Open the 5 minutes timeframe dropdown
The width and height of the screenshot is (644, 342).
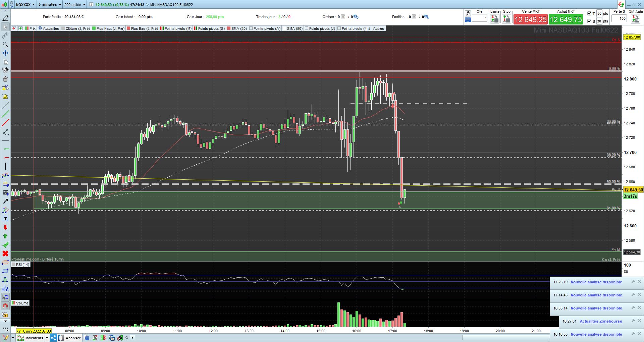(x=50, y=5)
